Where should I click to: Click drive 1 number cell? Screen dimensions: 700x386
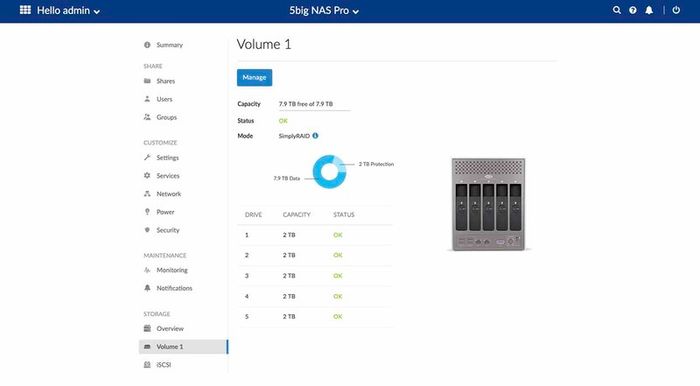pyautogui.click(x=247, y=235)
